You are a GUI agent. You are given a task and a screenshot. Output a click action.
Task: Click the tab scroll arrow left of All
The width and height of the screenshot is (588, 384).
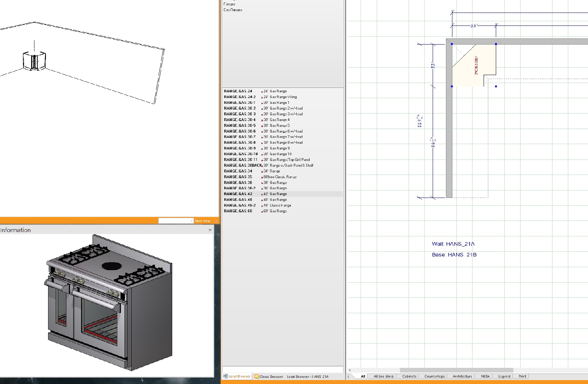tap(348, 376)
